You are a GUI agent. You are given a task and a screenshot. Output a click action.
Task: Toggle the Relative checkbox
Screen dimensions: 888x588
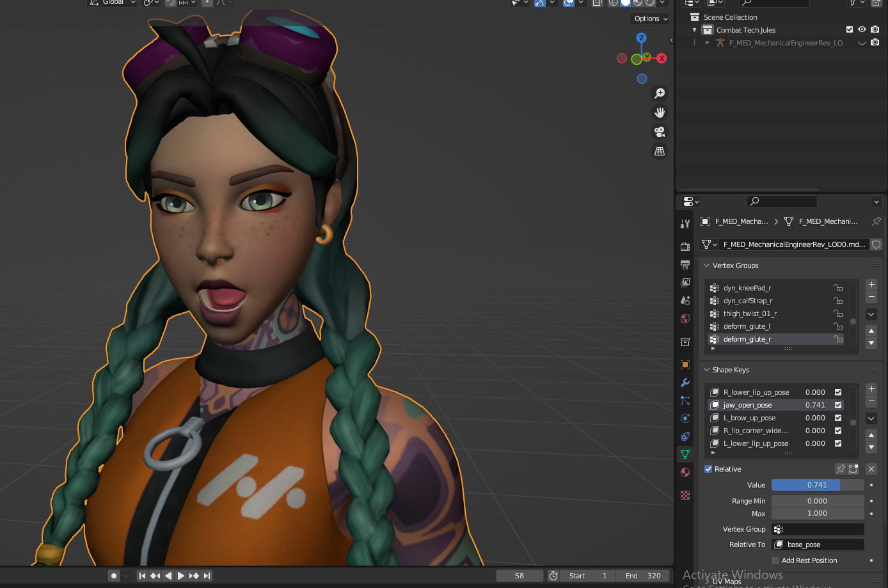pos(708,469)
